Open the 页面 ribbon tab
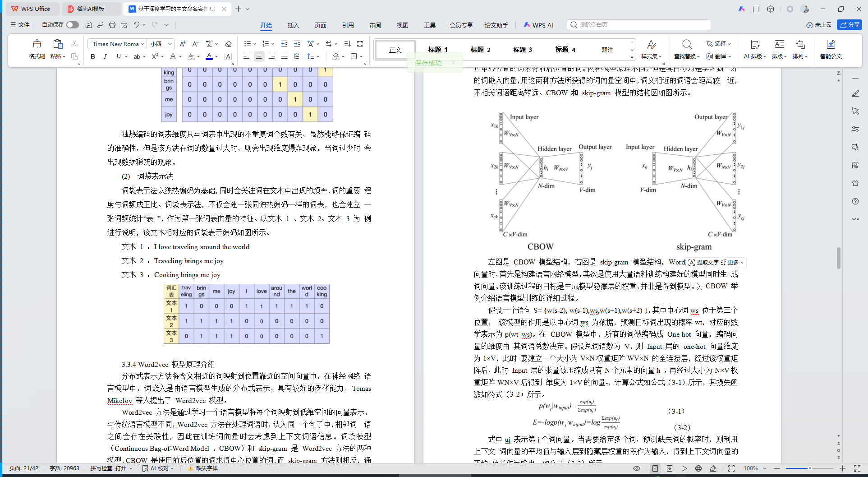Screen dimensions: 868x477 point(321,25)
